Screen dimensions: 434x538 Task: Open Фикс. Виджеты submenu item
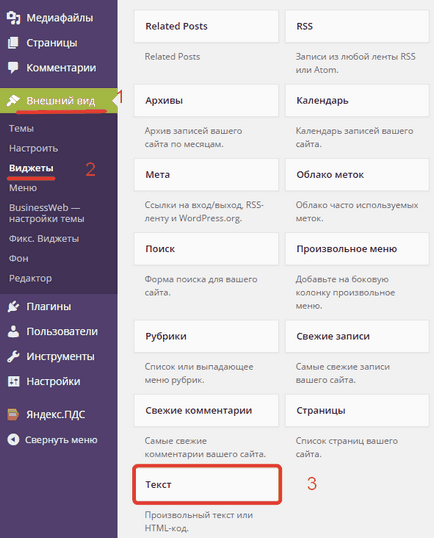(x=44, y=238)
